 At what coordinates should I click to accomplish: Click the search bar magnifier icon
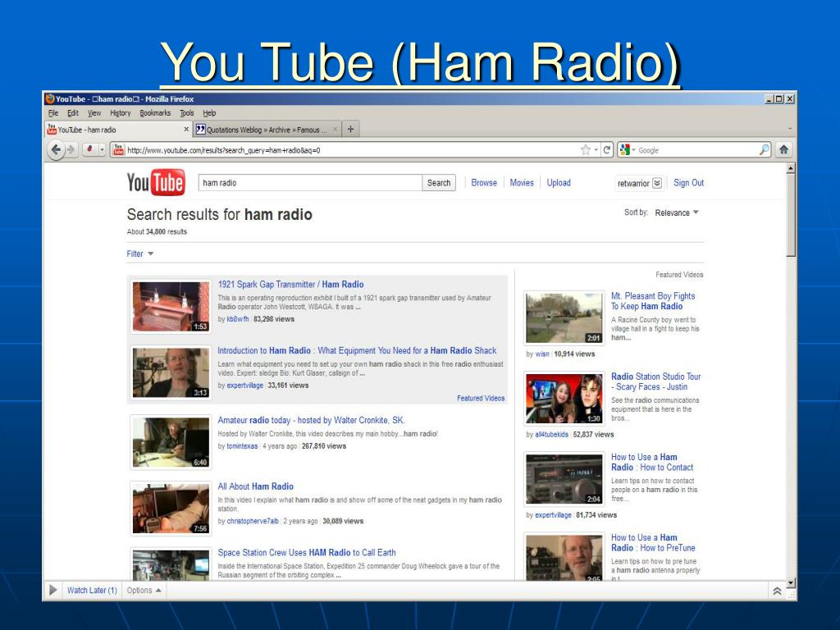[765, 150]
